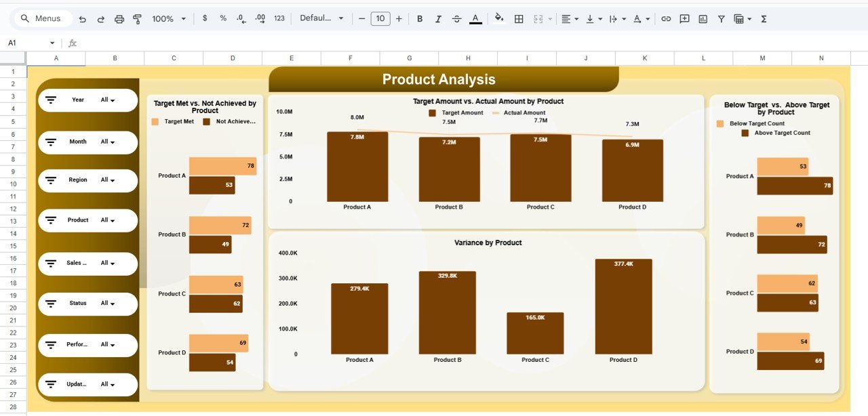Apply currency format with the dollar icon

coord(205,19)
